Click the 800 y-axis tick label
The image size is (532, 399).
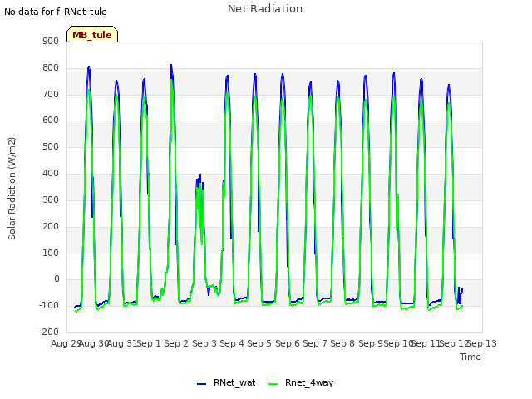click(x=51, y=68)
